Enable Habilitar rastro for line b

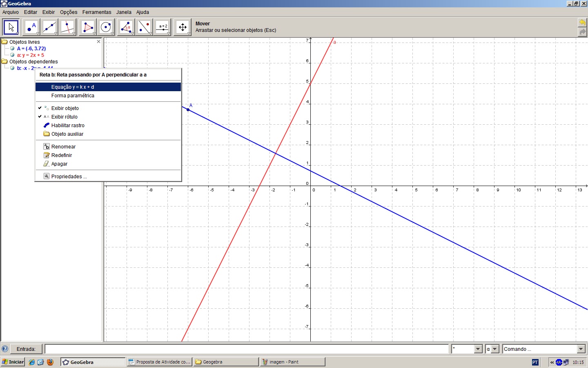click(108, 125)
